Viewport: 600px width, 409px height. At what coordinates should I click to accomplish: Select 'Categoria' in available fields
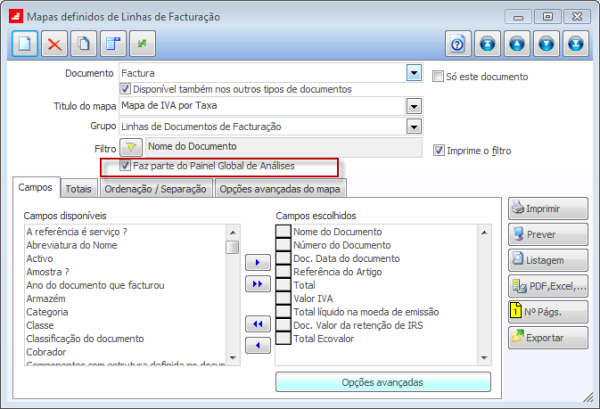[x=47, y=312]
